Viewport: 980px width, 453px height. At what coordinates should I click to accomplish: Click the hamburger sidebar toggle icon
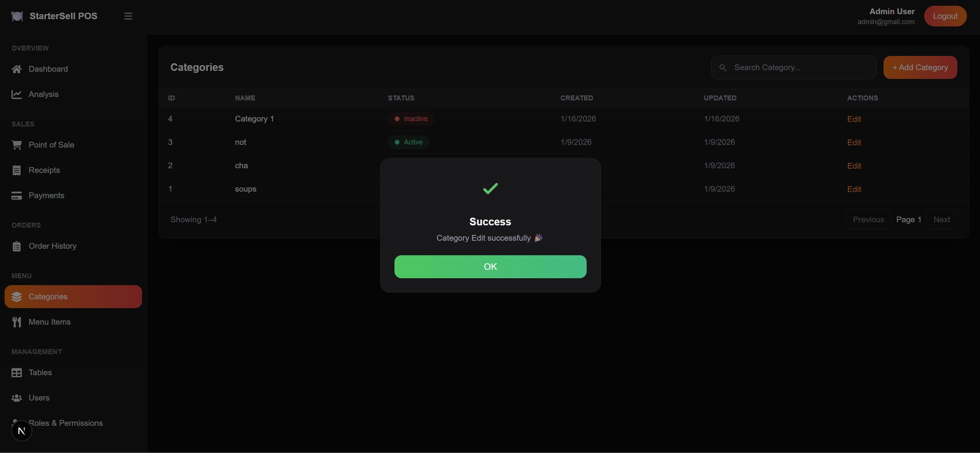[128, 16]
